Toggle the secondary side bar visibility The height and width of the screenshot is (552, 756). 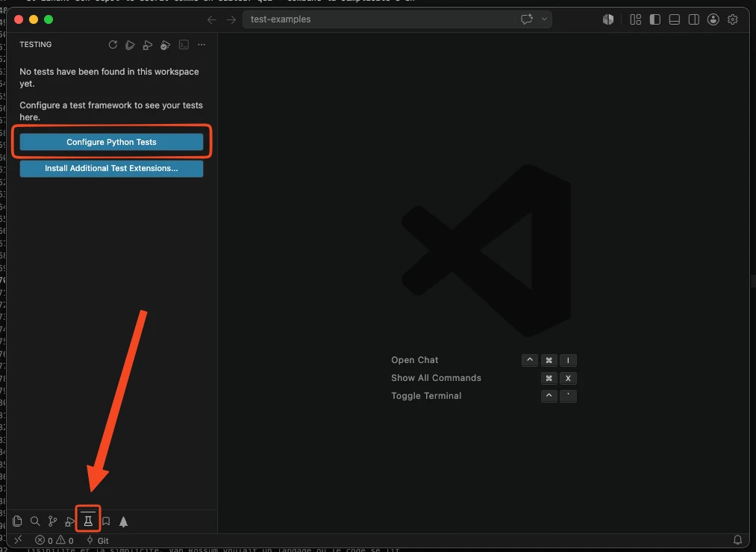pos(693,19)
